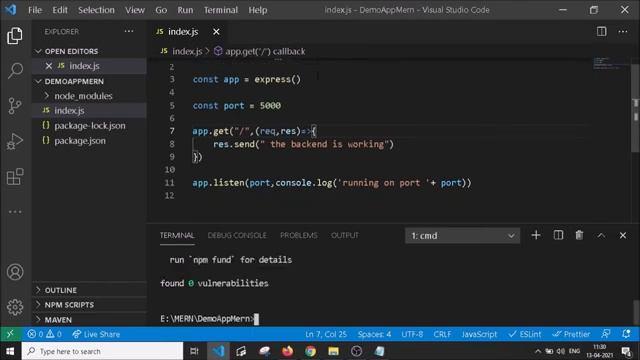Viewport: 640px width, 360px height.
Task: Create a new terminal with plus icon
Action: pyautogui.click(x=536, y=235)
